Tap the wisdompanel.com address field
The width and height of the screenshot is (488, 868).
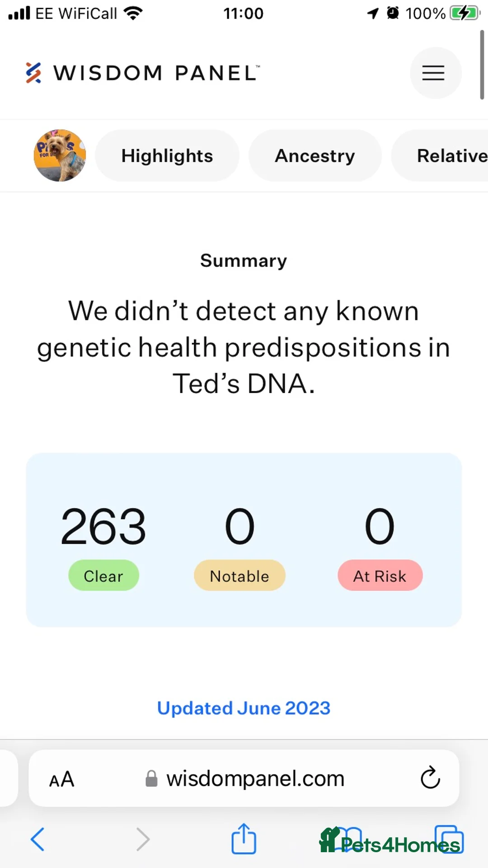(x=254, y=778)
